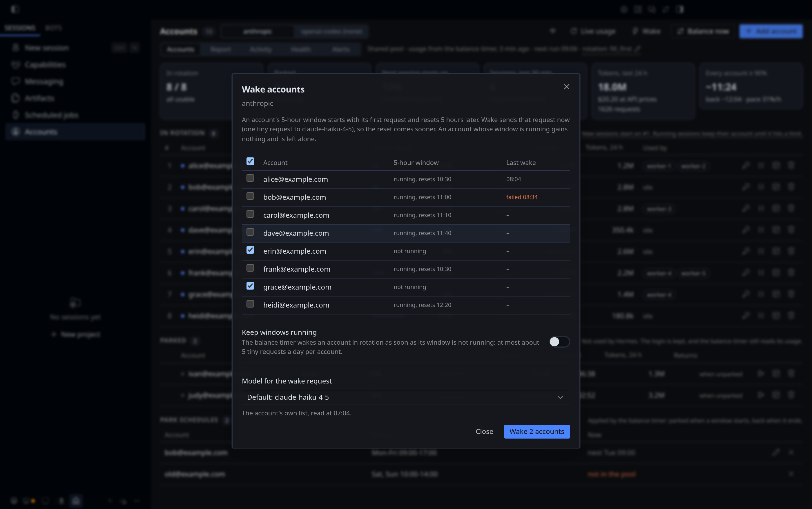The height and width of the screenshot is (509, 812).
Task: Uncheck the erin@example.com checkbox
Action: click(x=250, y=250)
